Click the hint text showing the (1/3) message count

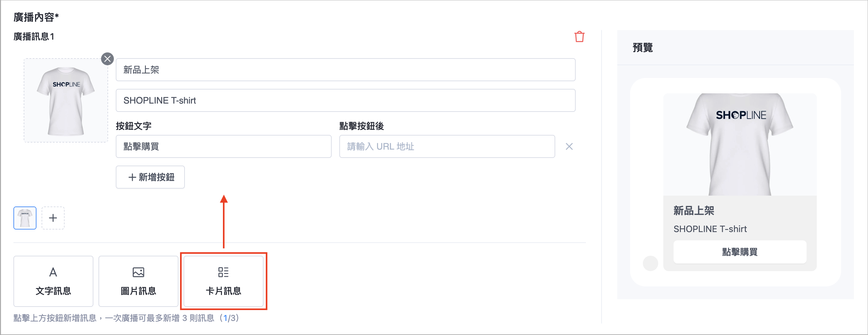(126, 318)
